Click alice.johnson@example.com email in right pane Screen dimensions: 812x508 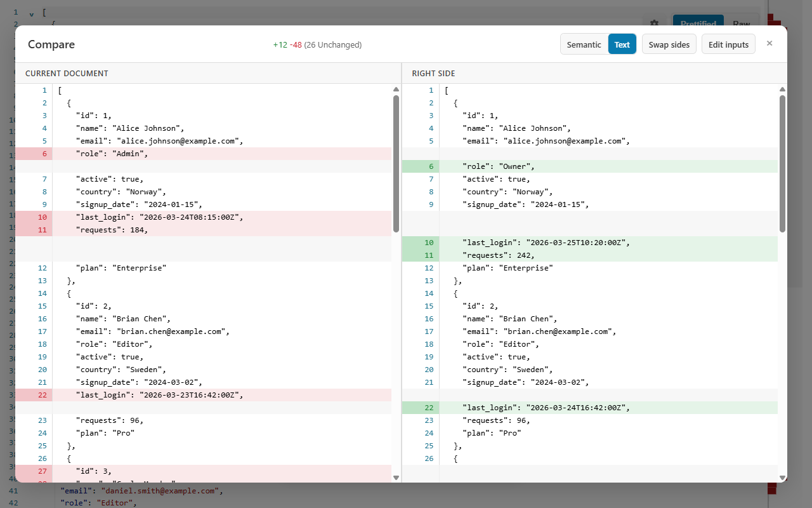pos(566,141)
